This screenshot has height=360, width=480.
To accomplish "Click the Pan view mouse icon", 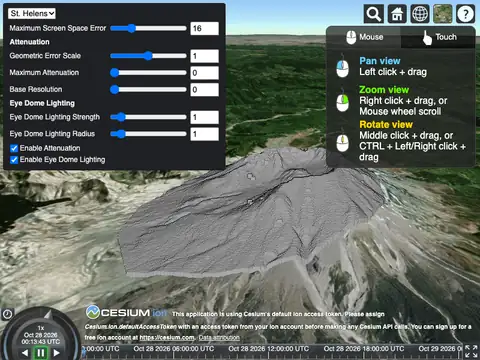I will pyautogui.click(x=342, y=67).
